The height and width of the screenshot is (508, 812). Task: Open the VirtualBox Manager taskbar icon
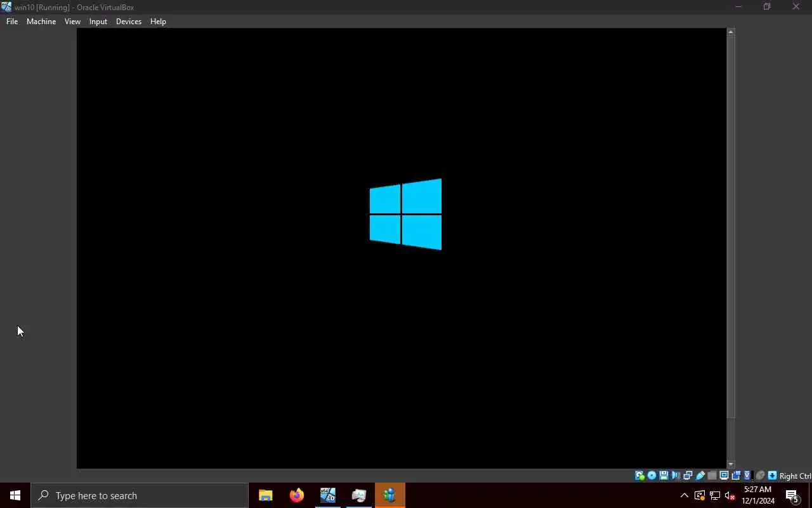(x=327, y=495)
